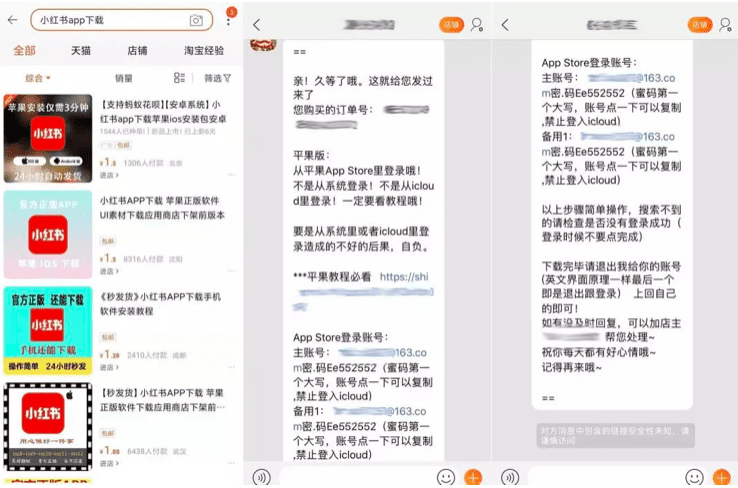Open the 官方正版APP 苹果iOS下载 thumbnail
The width and height of the screenshot is (738, 488).
(x=48, y=234)
